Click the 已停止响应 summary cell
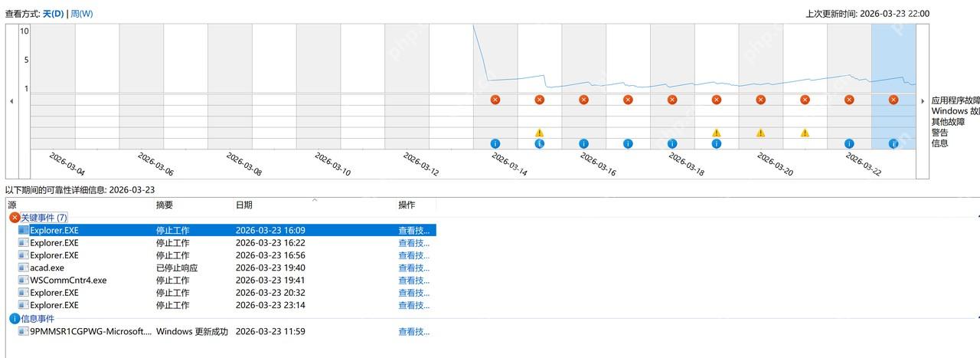980x358 pixels. 177,268
